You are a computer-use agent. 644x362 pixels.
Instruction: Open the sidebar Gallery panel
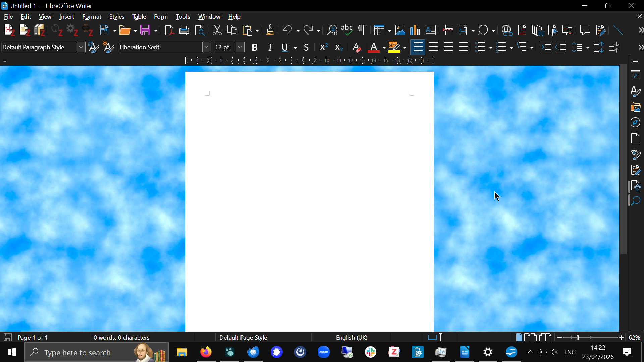pos(636,107)
